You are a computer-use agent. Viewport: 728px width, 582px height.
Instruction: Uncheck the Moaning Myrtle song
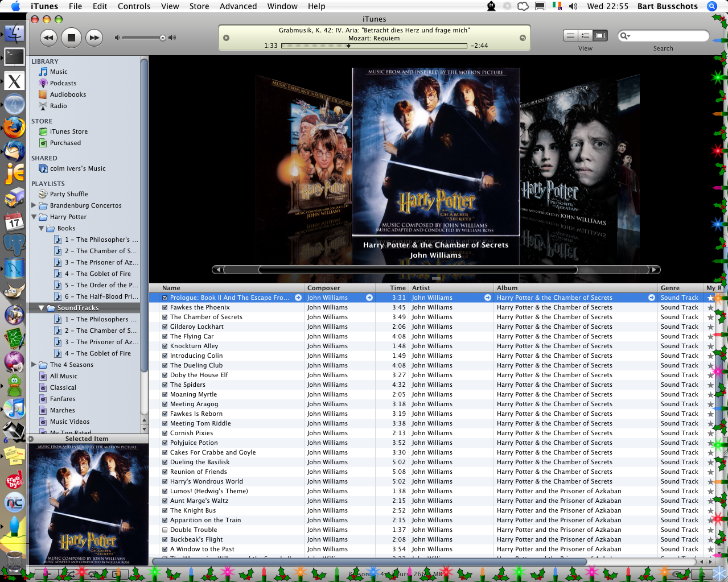[165, 394]
